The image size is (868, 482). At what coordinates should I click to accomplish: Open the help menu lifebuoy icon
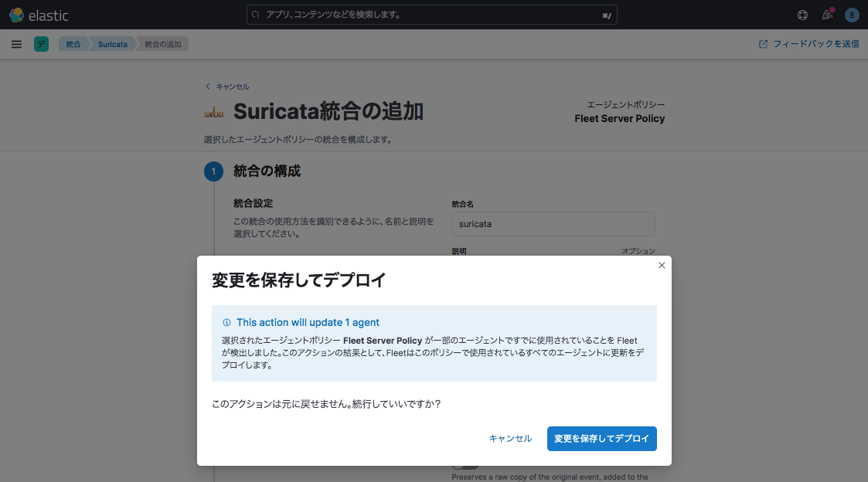(x=802, y=15)
